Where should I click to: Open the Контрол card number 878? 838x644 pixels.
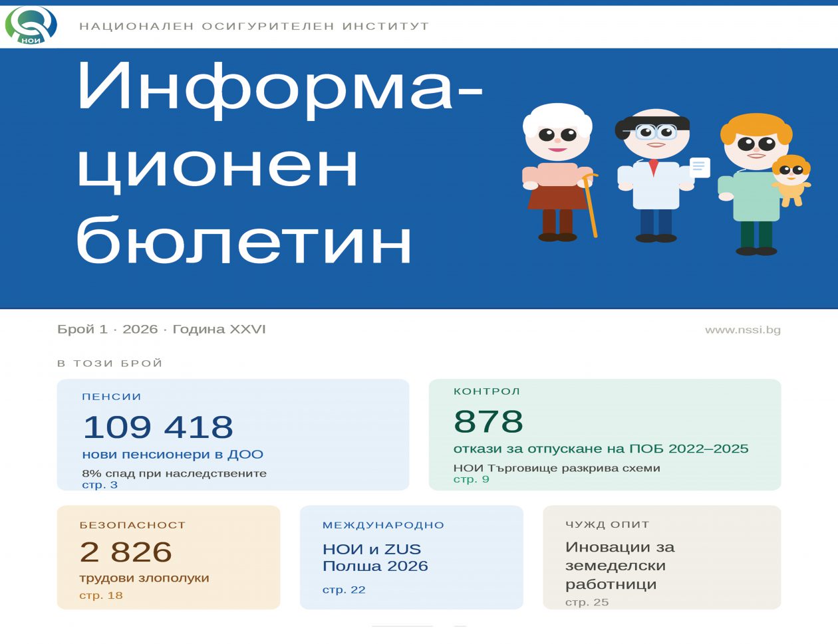pos(488,421)
